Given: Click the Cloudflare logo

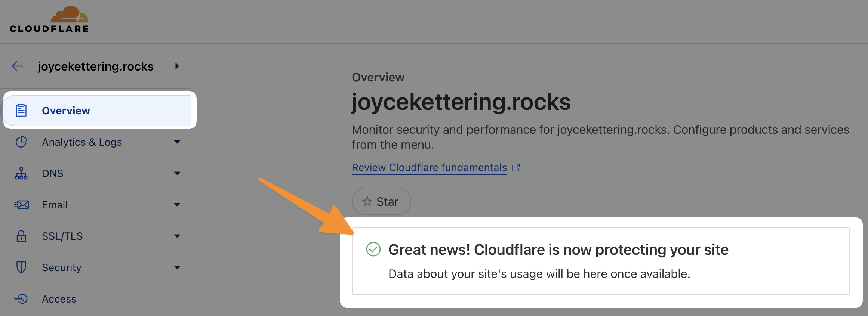Looking at the screenshot, I should pyautogui.click(x=49, y=19).
